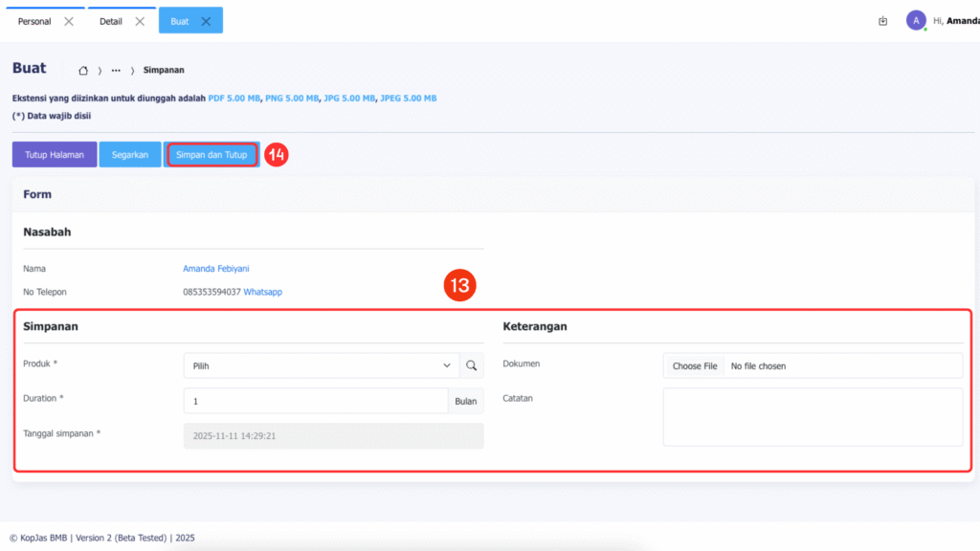
Task: Click the Choose File button
Action: (695, 365)
